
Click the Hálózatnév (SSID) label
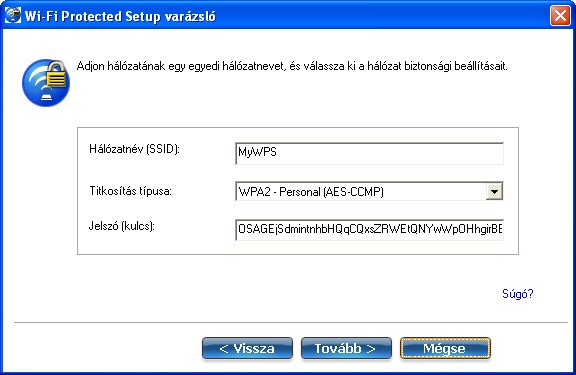134,149
